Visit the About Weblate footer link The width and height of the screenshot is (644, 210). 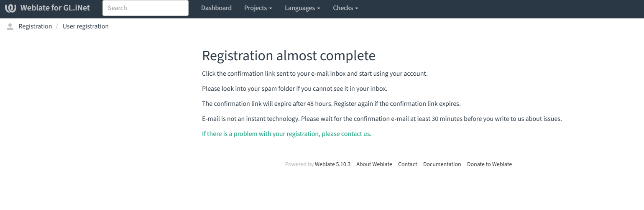(x=374, y=164)
